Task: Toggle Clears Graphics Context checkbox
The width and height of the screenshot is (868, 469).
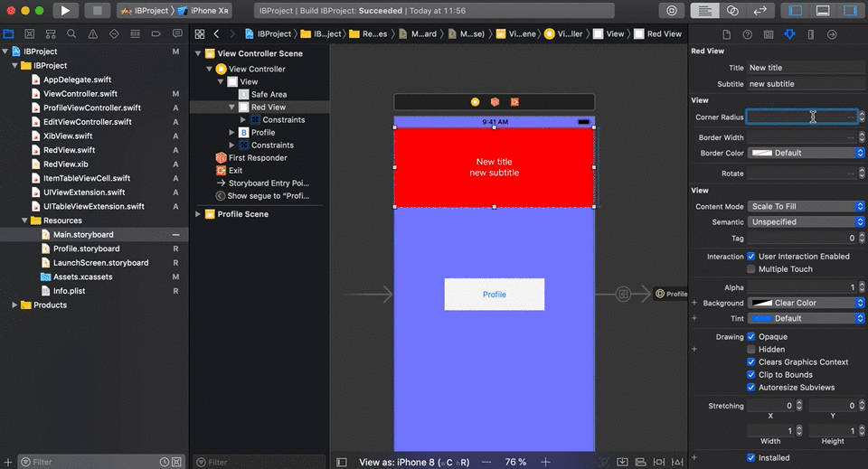Action: click(750, 361)
